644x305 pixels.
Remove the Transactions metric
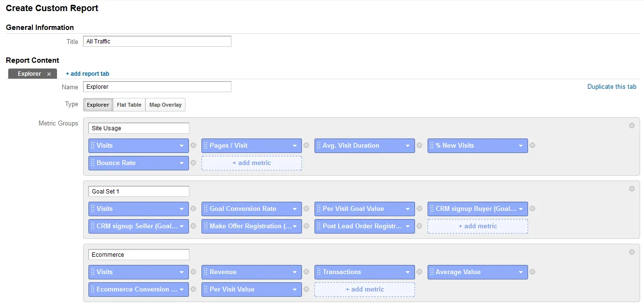[419, 272]
